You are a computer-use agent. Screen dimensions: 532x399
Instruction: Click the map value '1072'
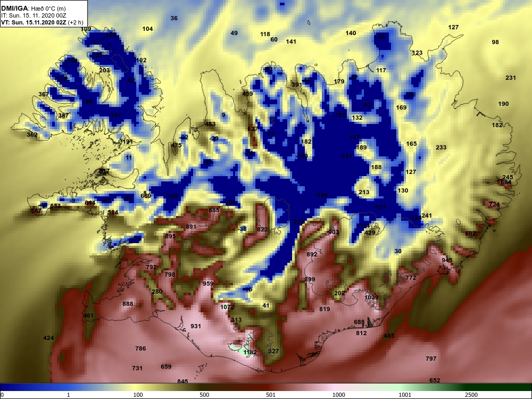point(227,307)
